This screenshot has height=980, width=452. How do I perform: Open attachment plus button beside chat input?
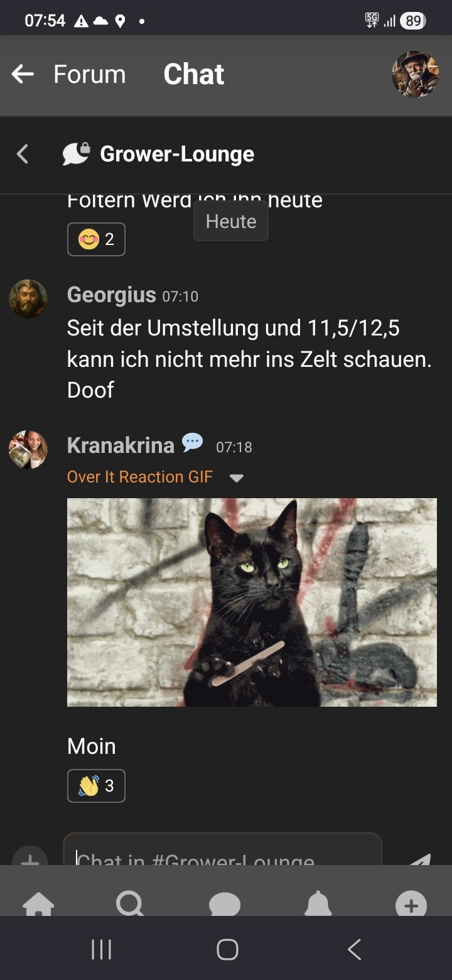pyautogui.click(x=30, y=858)
